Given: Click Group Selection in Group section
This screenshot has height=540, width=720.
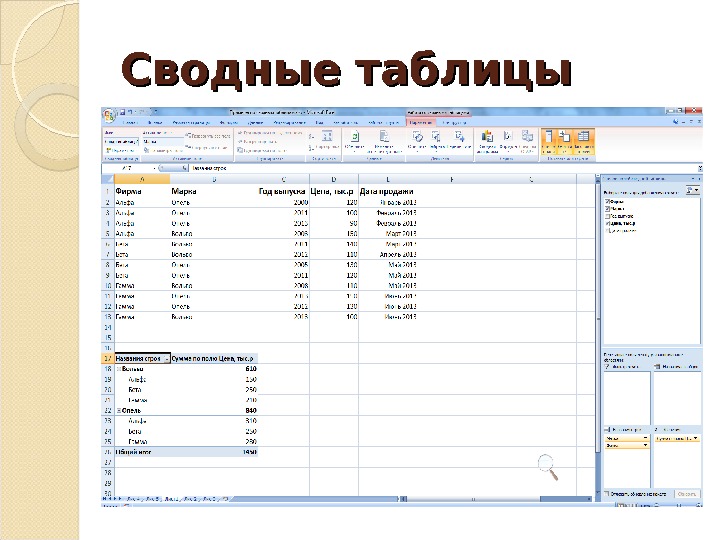Looking at the screenshot, I should [270, 133].
